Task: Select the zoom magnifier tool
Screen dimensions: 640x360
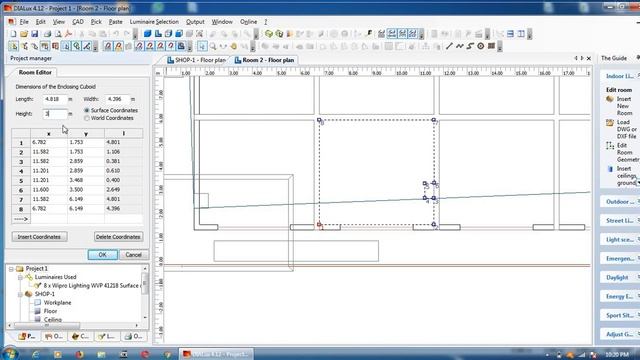Action: [213, 47]
